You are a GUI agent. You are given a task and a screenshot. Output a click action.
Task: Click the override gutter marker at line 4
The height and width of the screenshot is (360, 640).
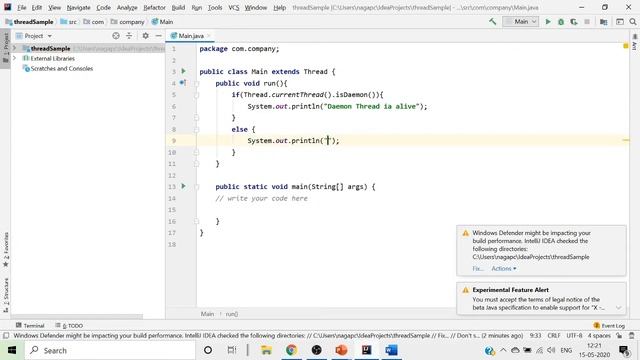coord(183,82)
